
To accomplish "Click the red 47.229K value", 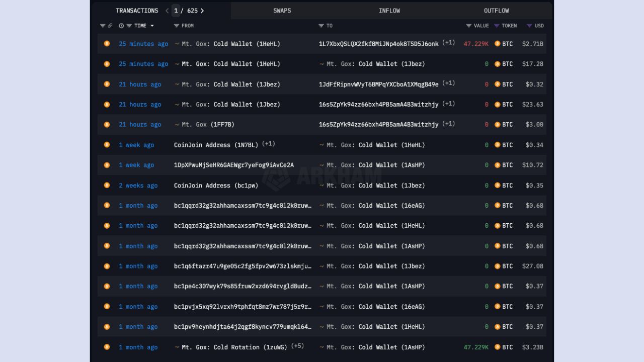I will tap(476, 44).
